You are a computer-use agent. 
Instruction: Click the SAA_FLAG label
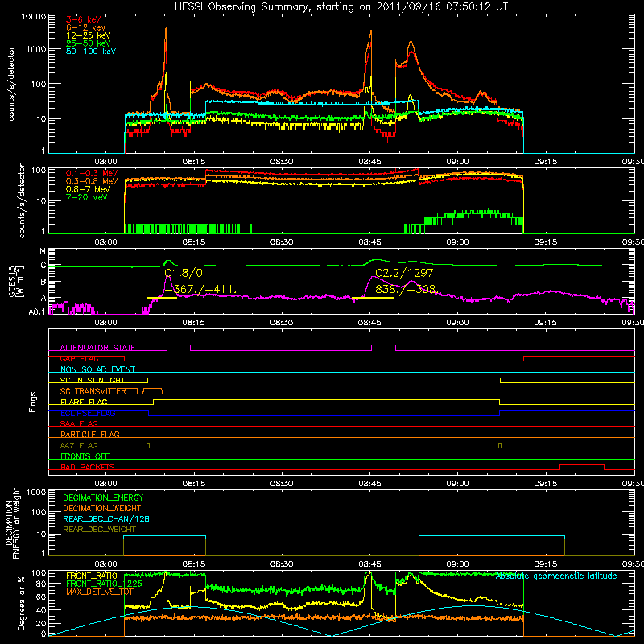tap(79, 423)
